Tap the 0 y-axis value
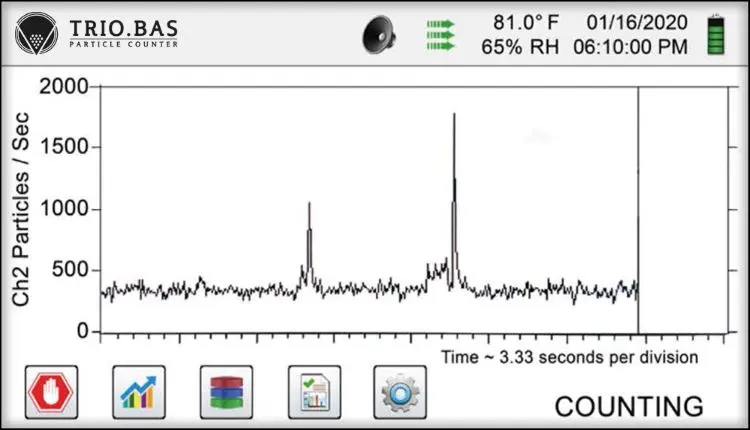 (83, 331)
